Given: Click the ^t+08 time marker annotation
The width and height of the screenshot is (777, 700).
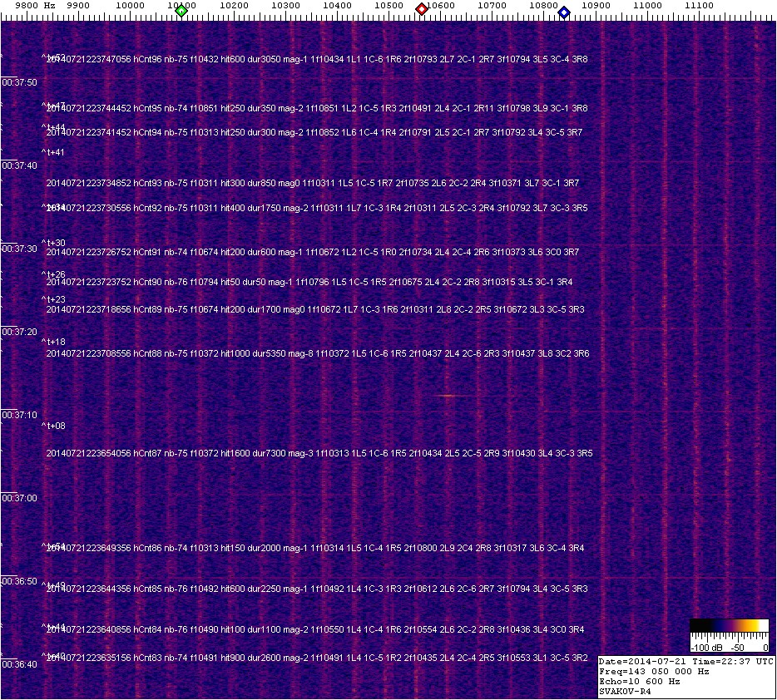Looking at the screenshot, I should pyautogui.click(x=53, y=426).
